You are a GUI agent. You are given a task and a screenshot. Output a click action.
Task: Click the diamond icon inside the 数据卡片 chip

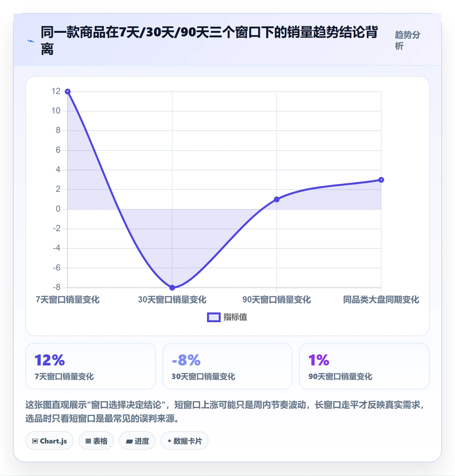pos(169,441)
